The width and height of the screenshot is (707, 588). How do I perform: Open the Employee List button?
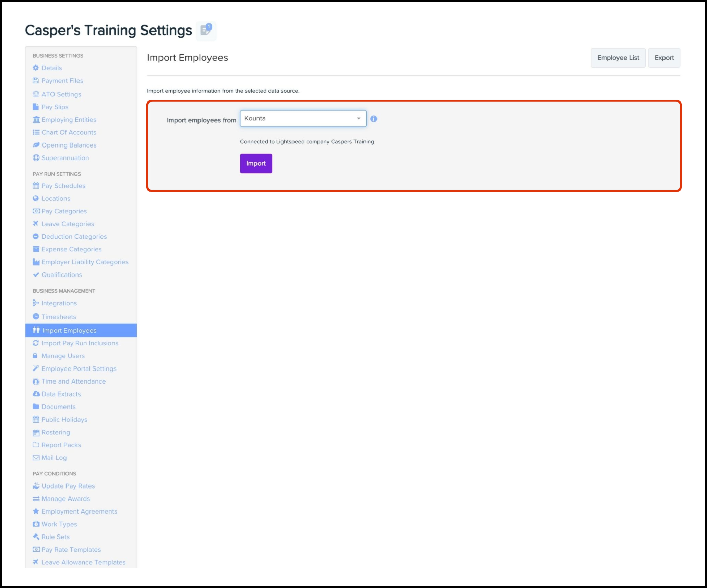(x=618, y=58)
